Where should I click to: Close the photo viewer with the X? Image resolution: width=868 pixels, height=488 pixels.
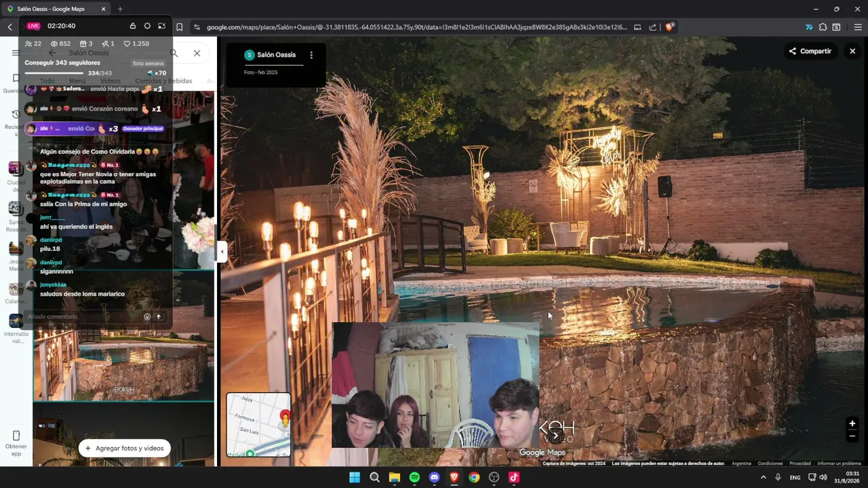(x=852, y=51)
